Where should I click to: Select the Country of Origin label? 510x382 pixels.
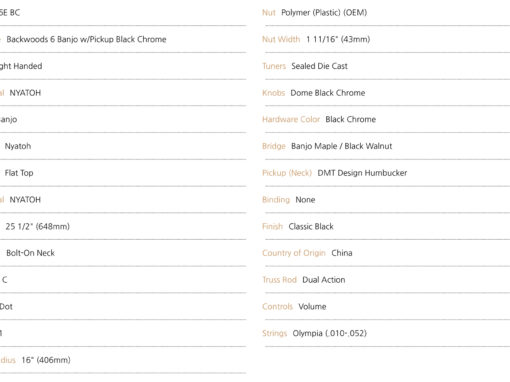point(294,253)
